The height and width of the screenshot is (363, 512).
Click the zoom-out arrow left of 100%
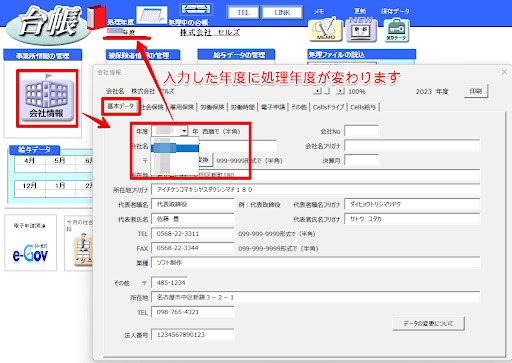[318, 91]
